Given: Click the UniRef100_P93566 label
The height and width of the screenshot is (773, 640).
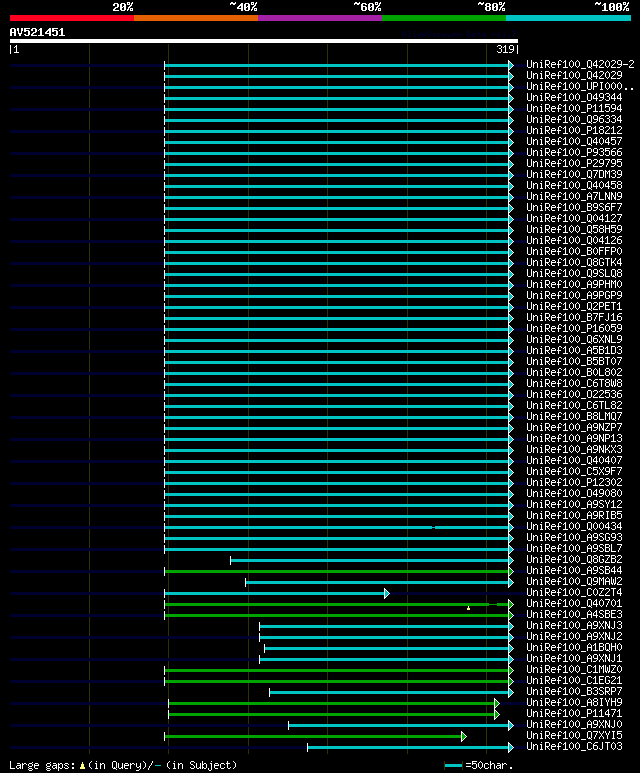Looking at the screenshot, I should point(574,152).
